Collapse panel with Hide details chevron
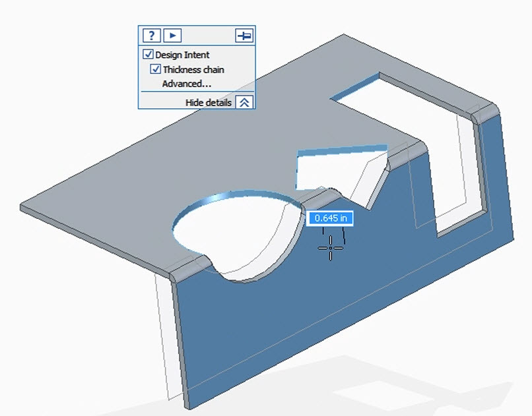This screenshot has height=416, width=532. (244, 102)
